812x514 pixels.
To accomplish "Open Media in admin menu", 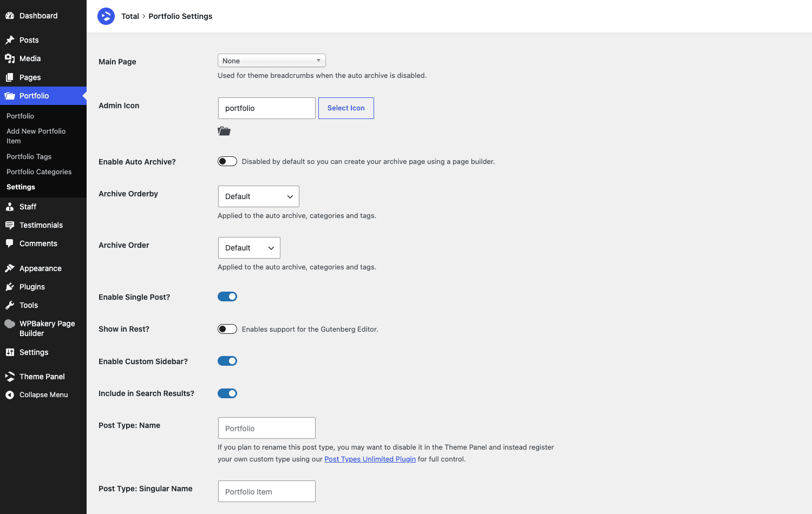I will coord(43,58).
